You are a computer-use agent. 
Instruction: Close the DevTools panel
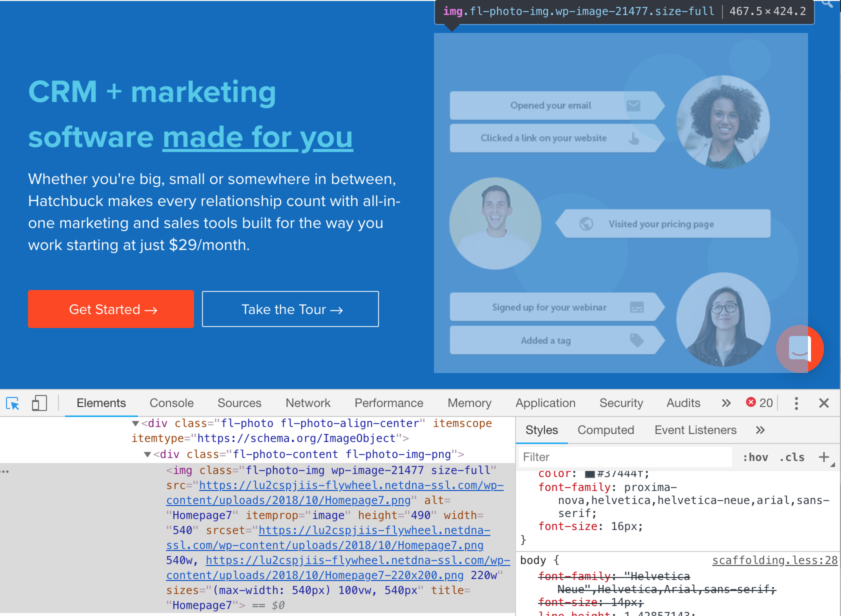coord(823,403)
